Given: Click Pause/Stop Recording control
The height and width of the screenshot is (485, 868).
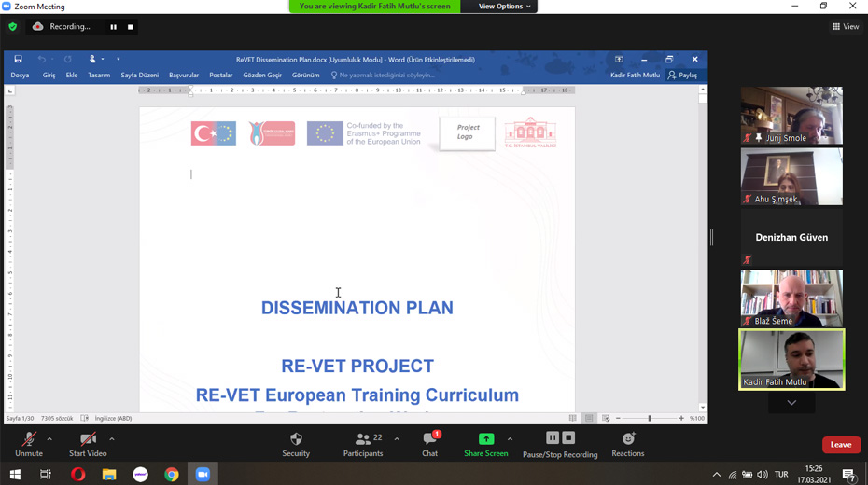Looking at the screenshot, I should [x=560, y=439].
